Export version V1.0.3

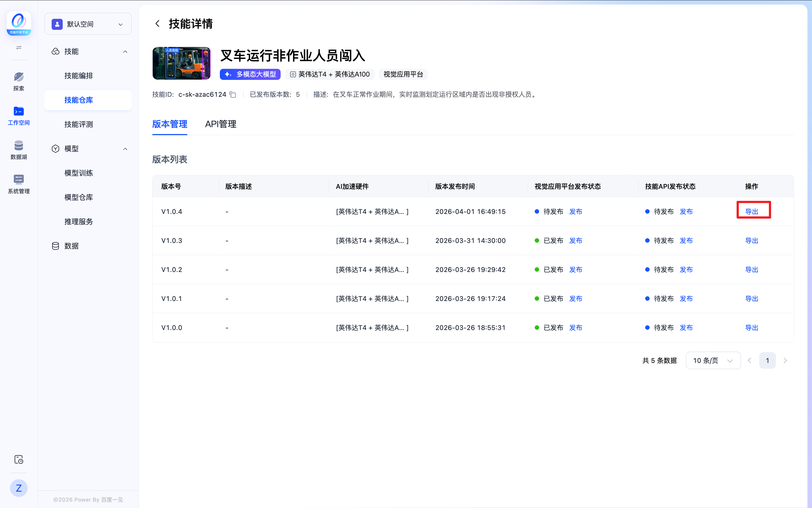(752, 240)
